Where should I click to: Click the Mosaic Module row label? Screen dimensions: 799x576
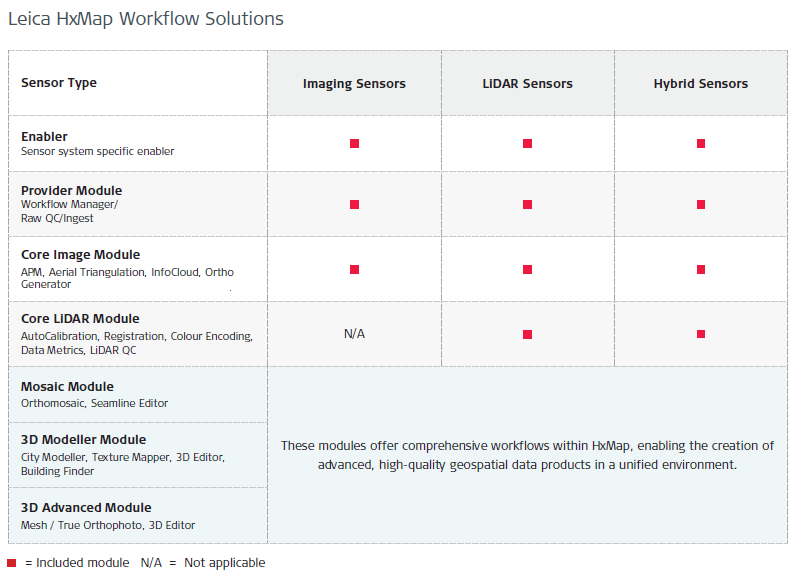point(68,387)
